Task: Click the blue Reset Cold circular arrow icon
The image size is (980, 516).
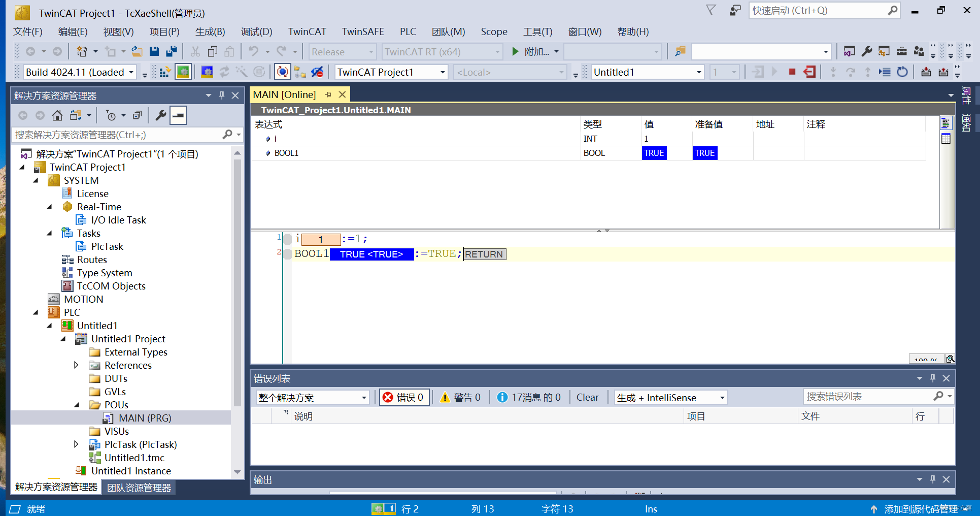Action: click(902, 72)
